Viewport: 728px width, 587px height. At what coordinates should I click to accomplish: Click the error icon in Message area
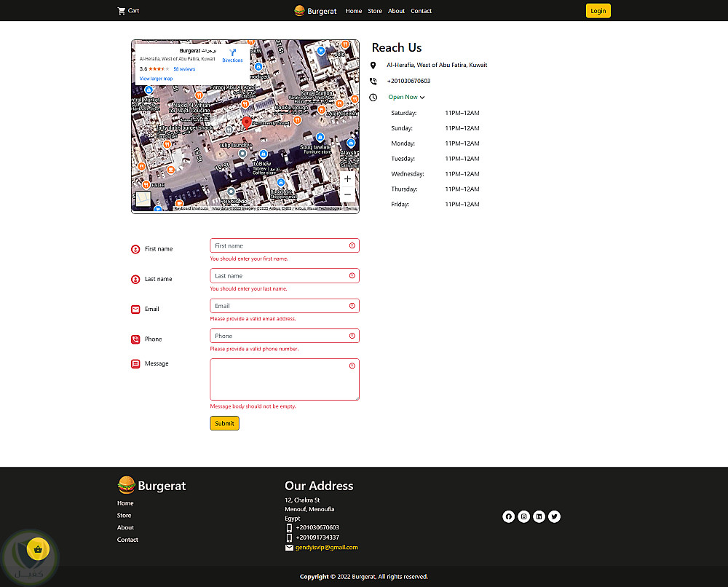(352, 366)
